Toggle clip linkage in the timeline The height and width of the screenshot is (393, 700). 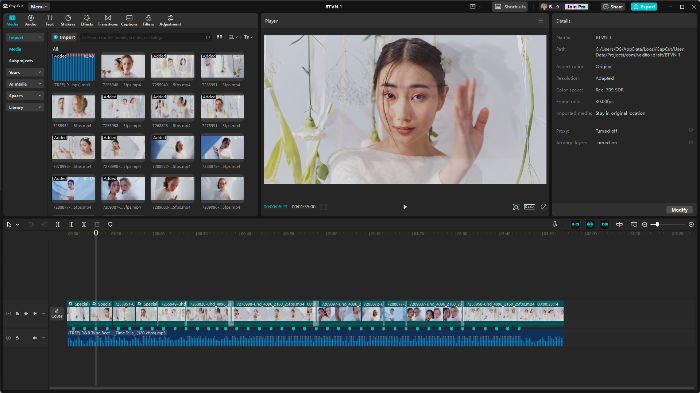[604, 224]
